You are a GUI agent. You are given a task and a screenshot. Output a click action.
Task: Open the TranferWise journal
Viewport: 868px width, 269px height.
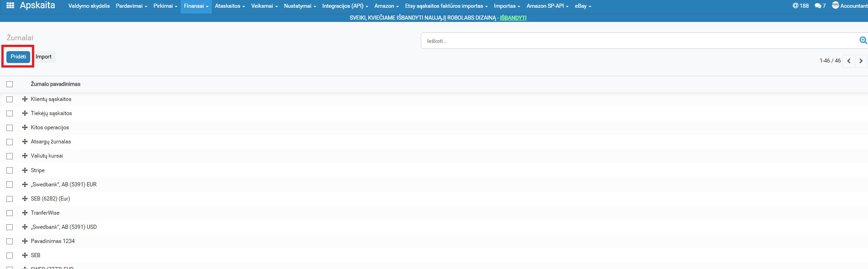click(x=45, y=213)
